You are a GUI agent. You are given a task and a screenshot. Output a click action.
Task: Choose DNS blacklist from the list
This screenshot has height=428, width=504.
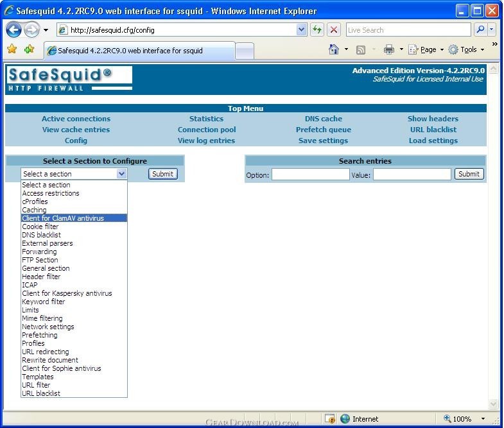coord(74,235)
